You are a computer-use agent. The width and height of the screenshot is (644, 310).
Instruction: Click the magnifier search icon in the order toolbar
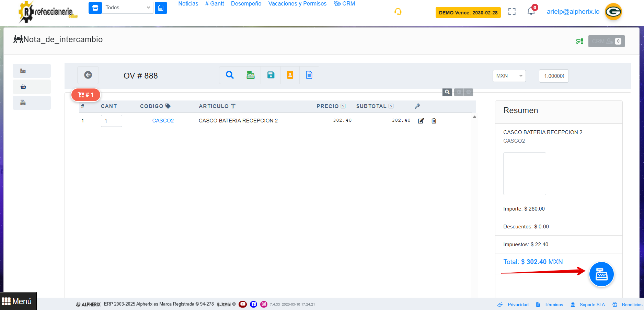(230, 75)
